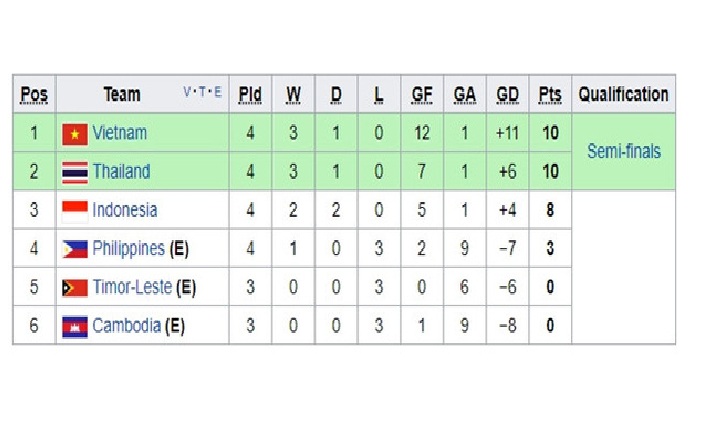Click the E link in template header
Viewport: 721px width, 435px height.
point(217,92)
